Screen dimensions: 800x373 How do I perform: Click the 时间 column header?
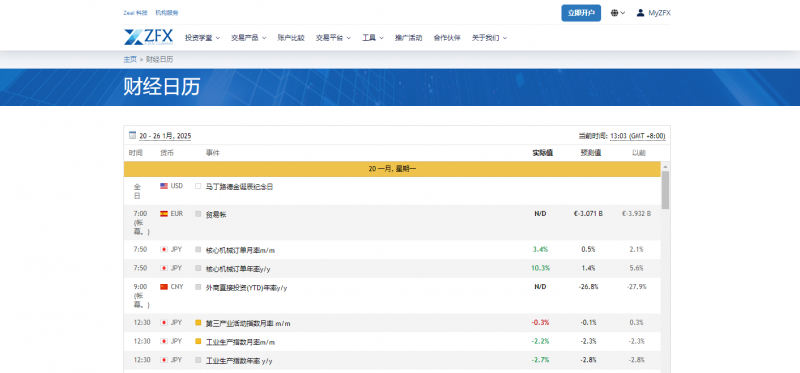click(136, 153)
